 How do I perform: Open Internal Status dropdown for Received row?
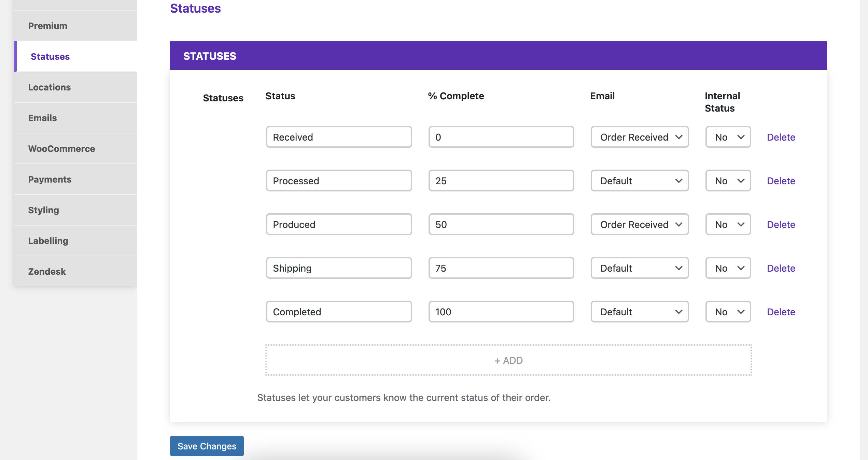click(x=728, y=137)
